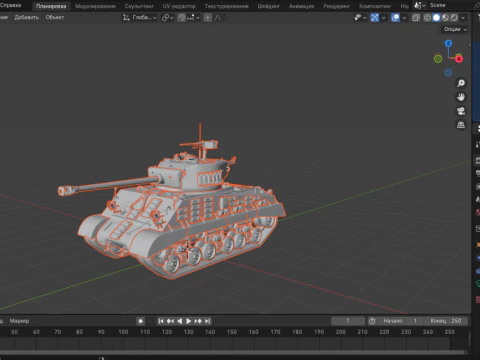
Task: Switch to the Моделирование workspace tab
Action: (95, 6)
